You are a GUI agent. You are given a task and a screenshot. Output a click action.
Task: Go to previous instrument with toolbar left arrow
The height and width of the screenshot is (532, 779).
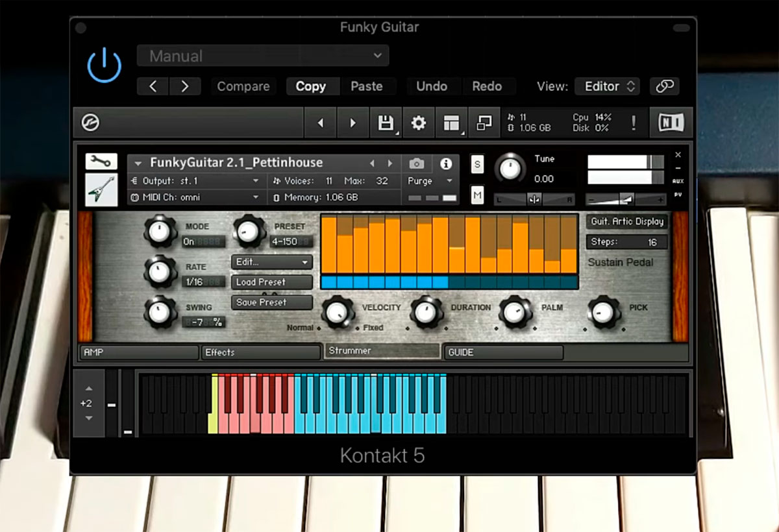(321, 123)
